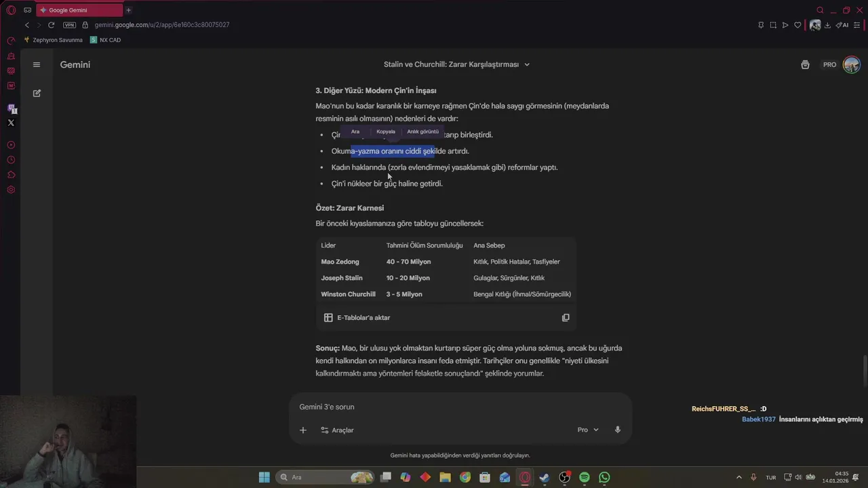Click the PRO badge
The image size is (868, 488).
pos(830,64)
